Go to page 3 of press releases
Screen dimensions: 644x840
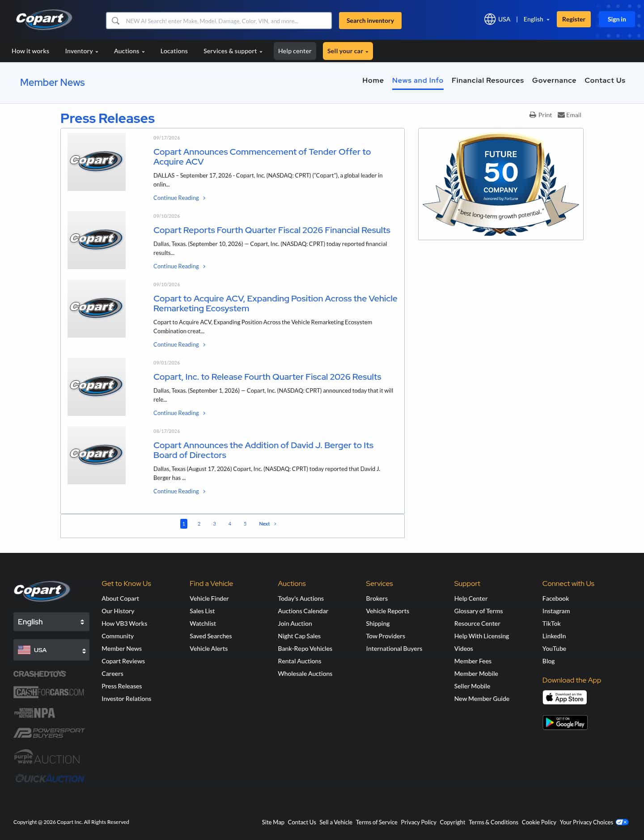click(x=214, y=524)
